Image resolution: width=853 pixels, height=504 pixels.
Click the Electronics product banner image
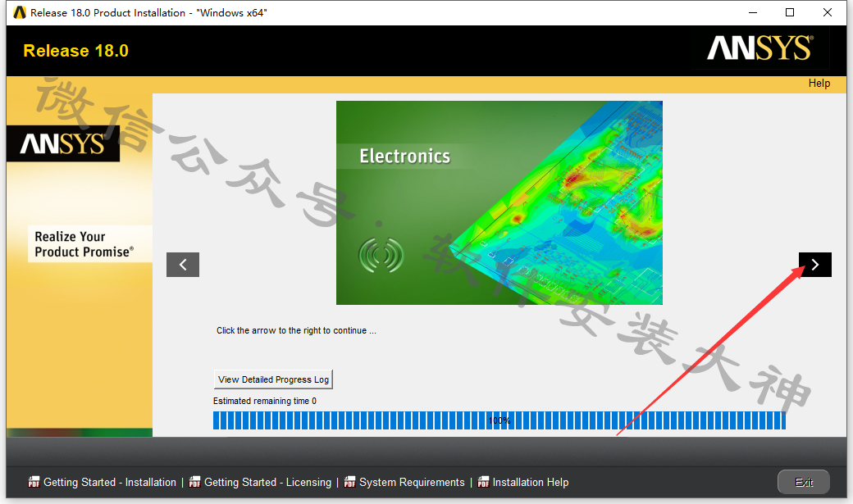pos(499,202)
